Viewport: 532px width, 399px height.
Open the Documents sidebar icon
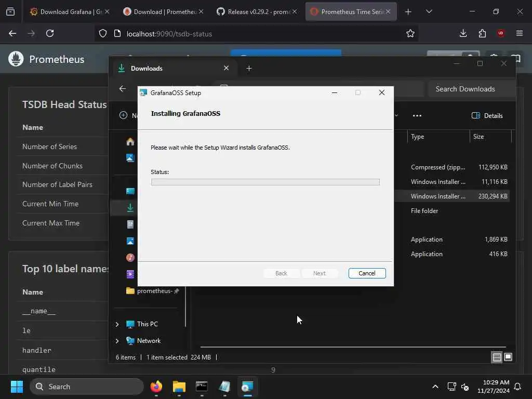tap(130, 224)
